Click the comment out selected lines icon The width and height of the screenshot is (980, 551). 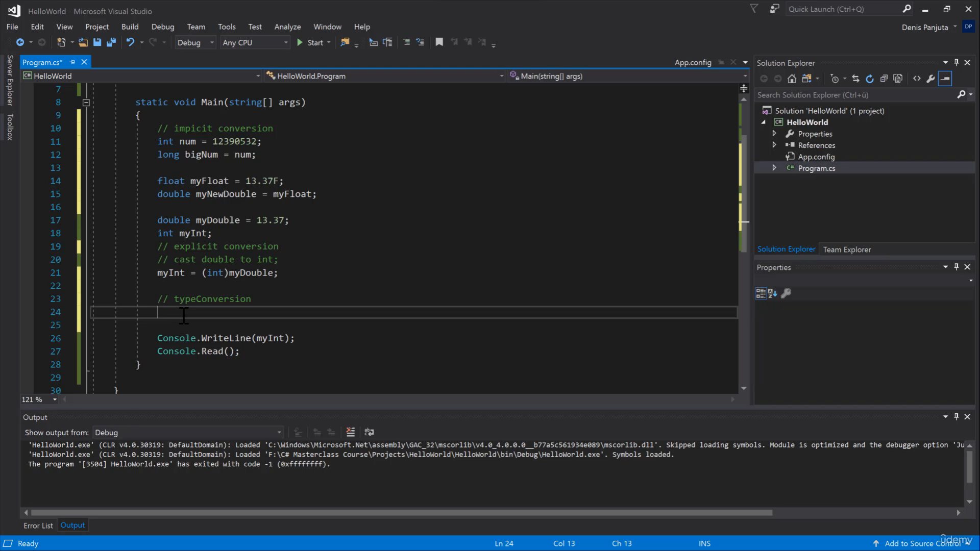point(406,42)
